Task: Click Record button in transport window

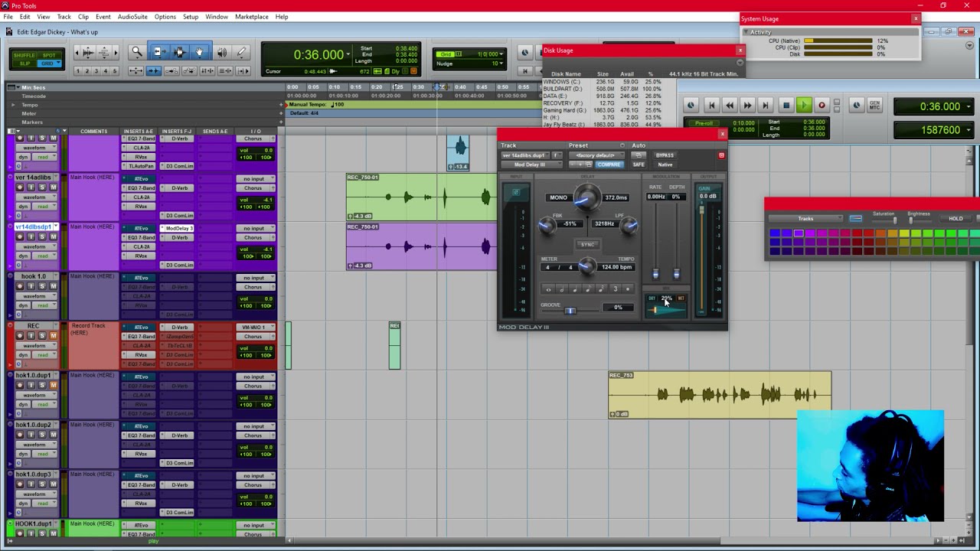Action: point(822,106)
